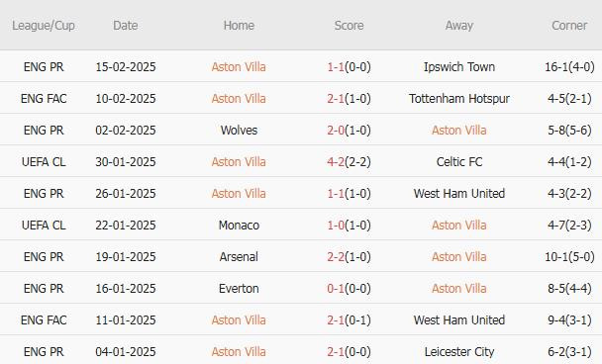
Task: Open the 2-0(1-0) Wolves match score
Action: (349, 131)
